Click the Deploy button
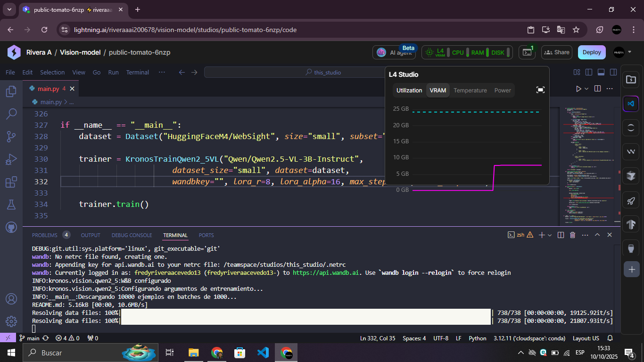The image size is (644, 362). click(591, 52)
